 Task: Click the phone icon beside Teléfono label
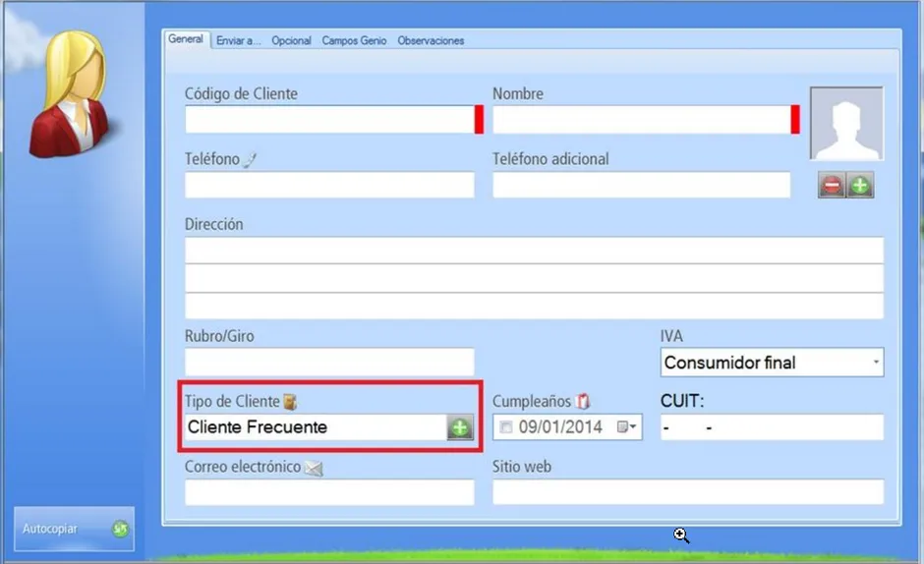pos(250,160)
